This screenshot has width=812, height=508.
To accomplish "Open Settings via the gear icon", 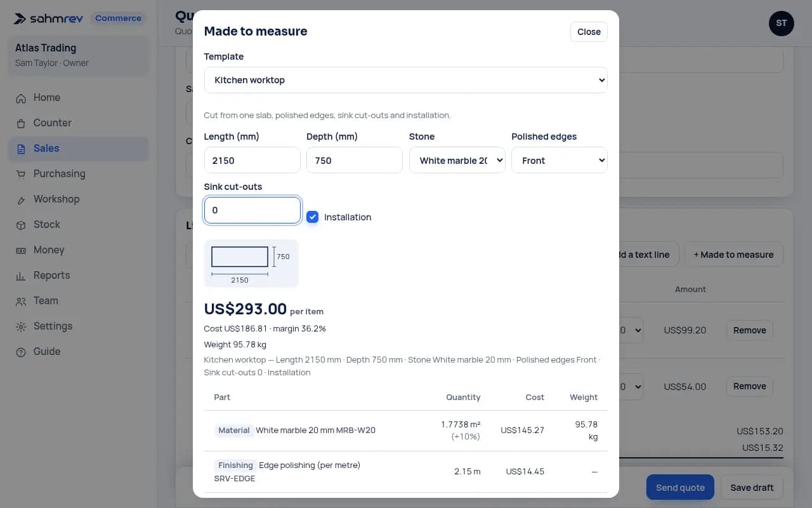I will tap(21, 326).
